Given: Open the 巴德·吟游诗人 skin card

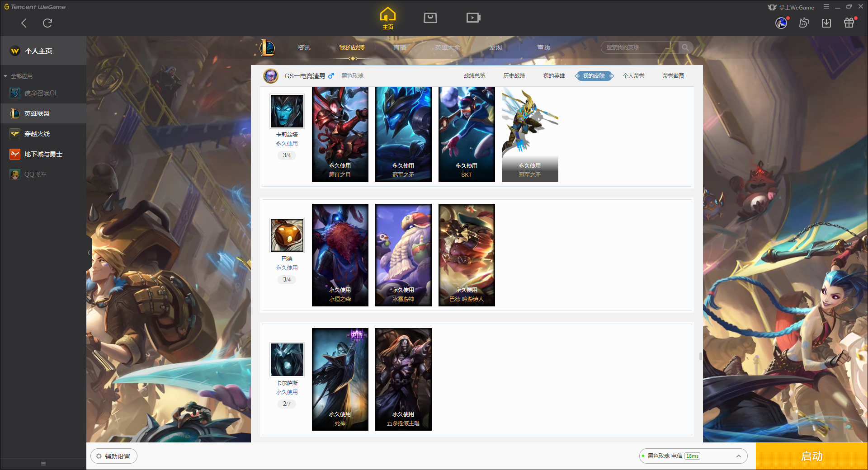Looking at the screenshot, I should (467, 255).
